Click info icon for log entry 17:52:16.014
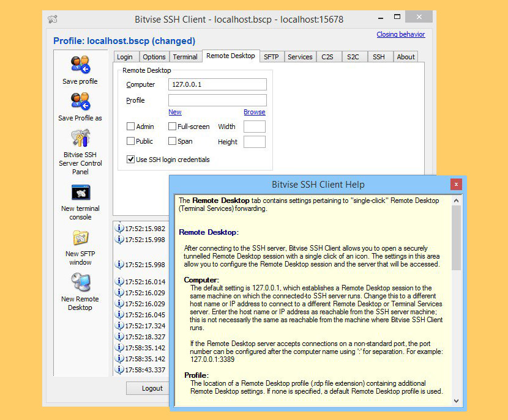This screenshot has width=508, height=420. pyautogui.click(x=119, y=281)
